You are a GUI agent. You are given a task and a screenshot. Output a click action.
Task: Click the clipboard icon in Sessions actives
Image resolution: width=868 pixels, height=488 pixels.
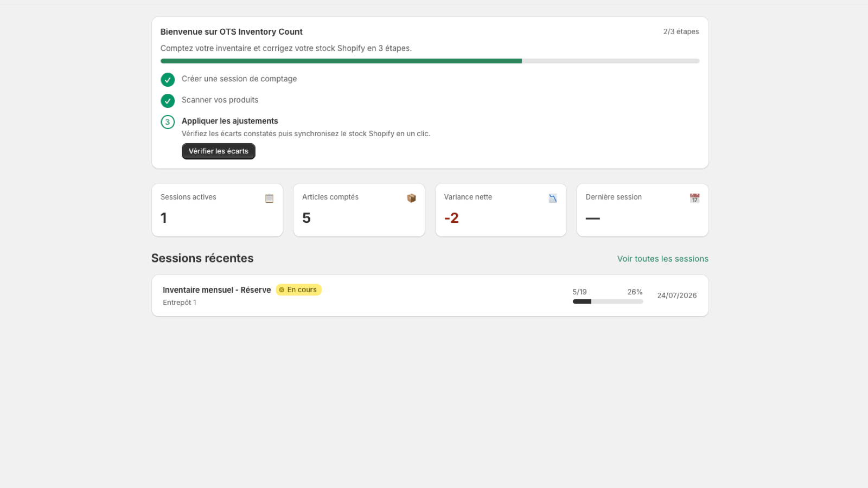point(269,198)
